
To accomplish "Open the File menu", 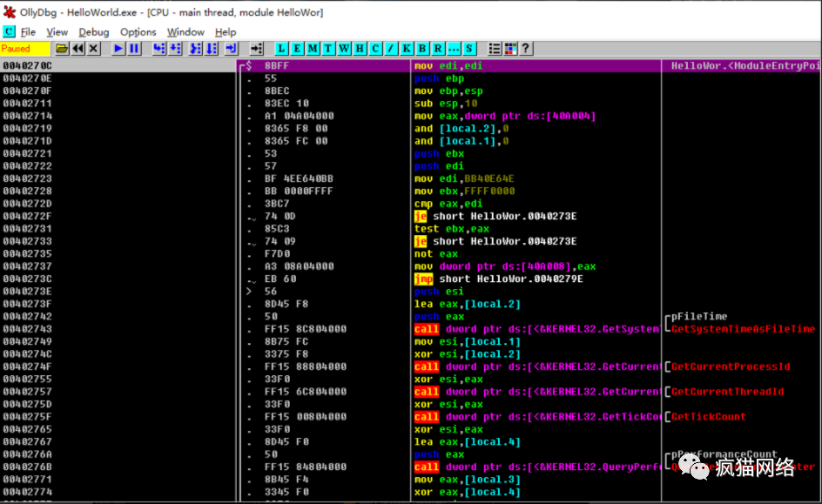I will coord(29,32).
